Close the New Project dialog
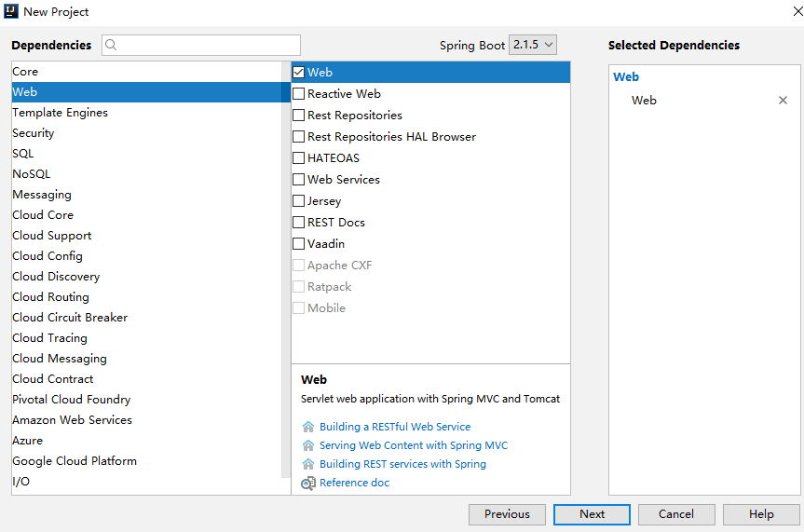 pyautogui.click(x=787, y=12)
